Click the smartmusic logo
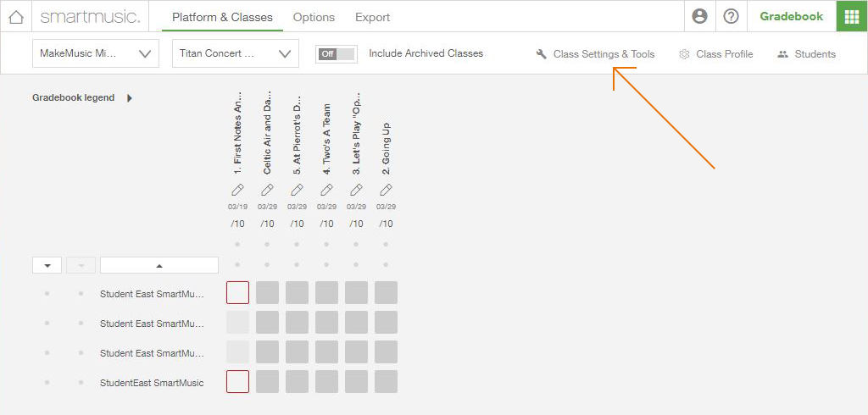 (x=90, y=17)
